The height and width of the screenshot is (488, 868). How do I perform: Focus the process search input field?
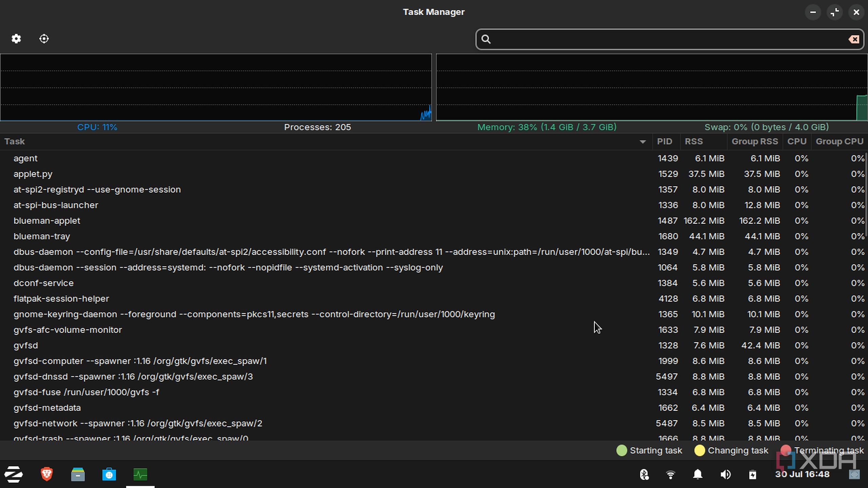tap(670, 39)
